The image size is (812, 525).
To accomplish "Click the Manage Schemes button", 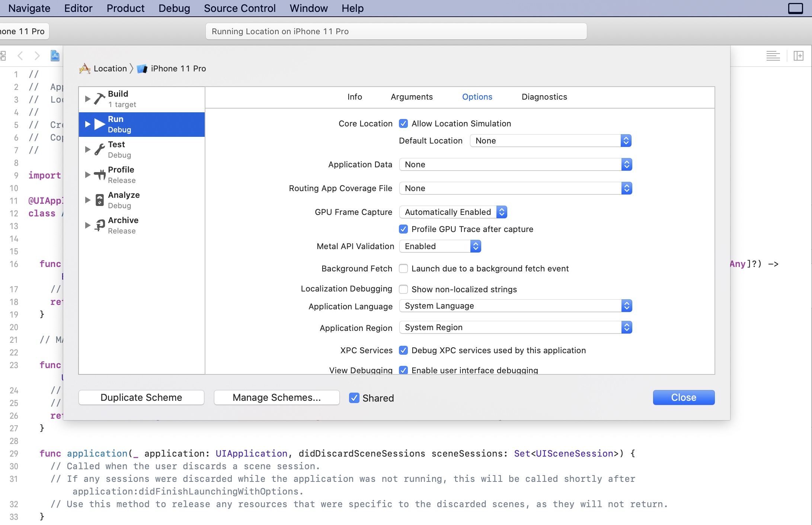I will click(276, 397).
